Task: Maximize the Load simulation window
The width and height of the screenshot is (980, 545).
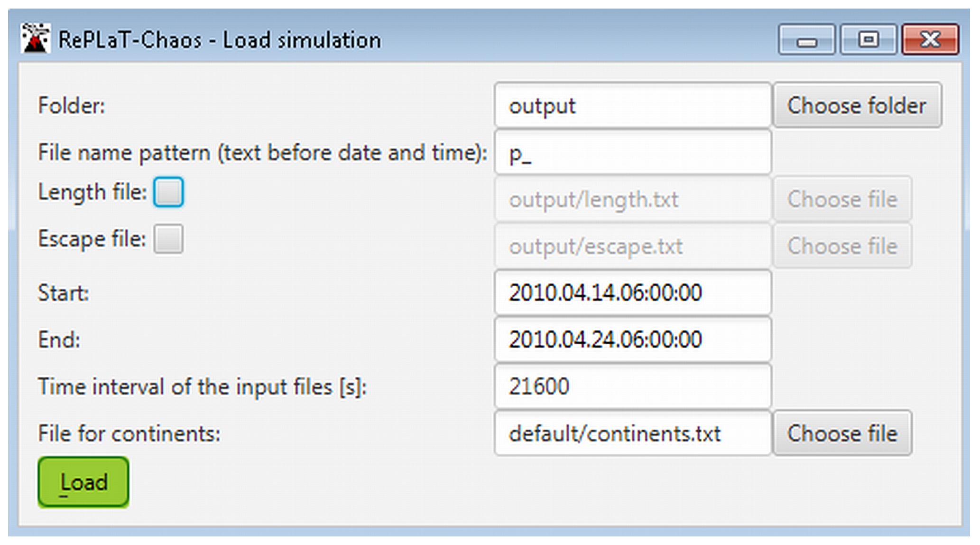Action: coord(868,40)
